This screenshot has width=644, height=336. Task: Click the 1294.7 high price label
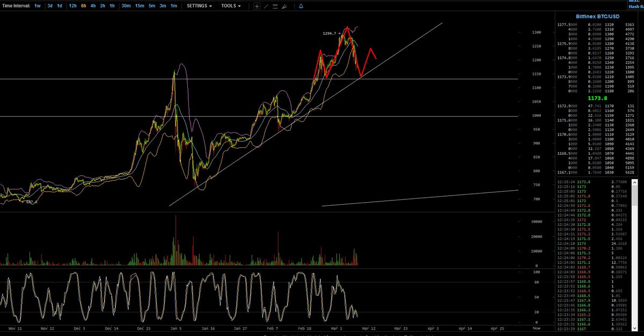coord(329,33)
